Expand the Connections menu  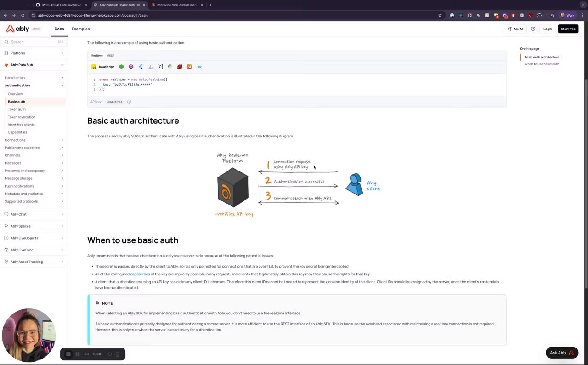[x=34, y=140]
